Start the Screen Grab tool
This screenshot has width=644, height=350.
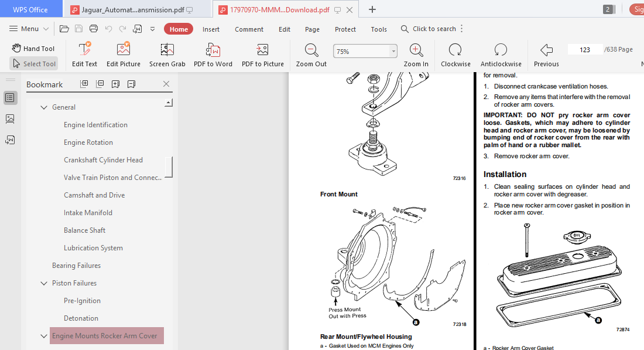tap(167, 55)
